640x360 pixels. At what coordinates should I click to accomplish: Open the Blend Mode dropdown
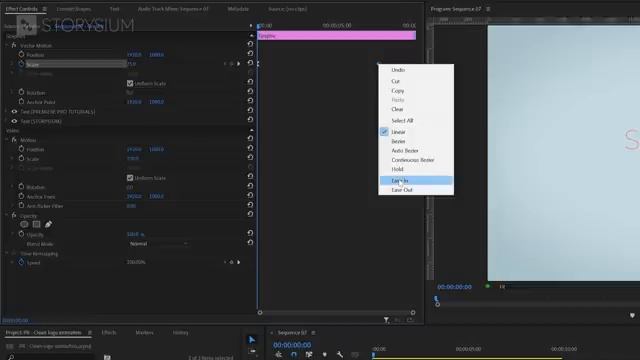159,244
